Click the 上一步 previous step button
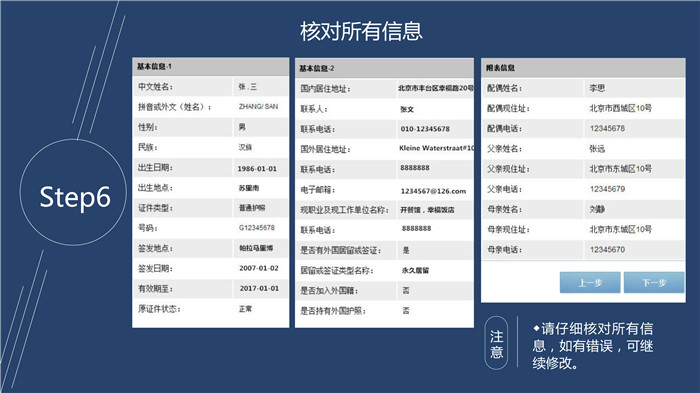The image size is (700, 393). (590, 283)
